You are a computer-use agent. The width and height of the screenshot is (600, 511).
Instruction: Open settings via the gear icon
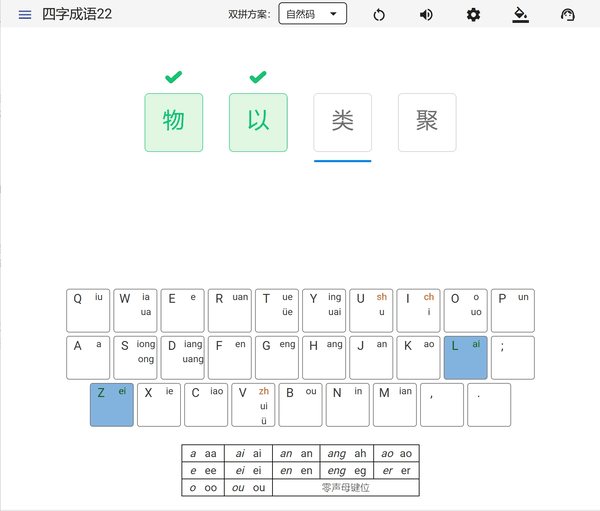click(473, 14)
